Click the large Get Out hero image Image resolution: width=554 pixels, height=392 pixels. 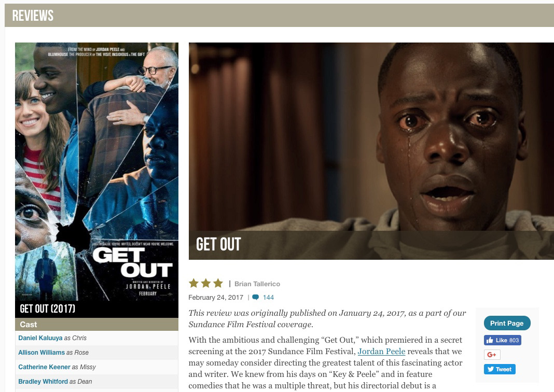click(371, 151)
